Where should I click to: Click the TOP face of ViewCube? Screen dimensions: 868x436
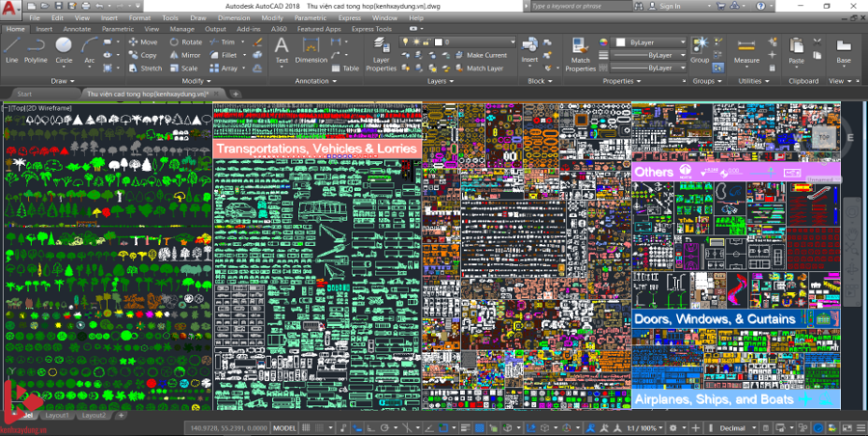pos(823,138)
